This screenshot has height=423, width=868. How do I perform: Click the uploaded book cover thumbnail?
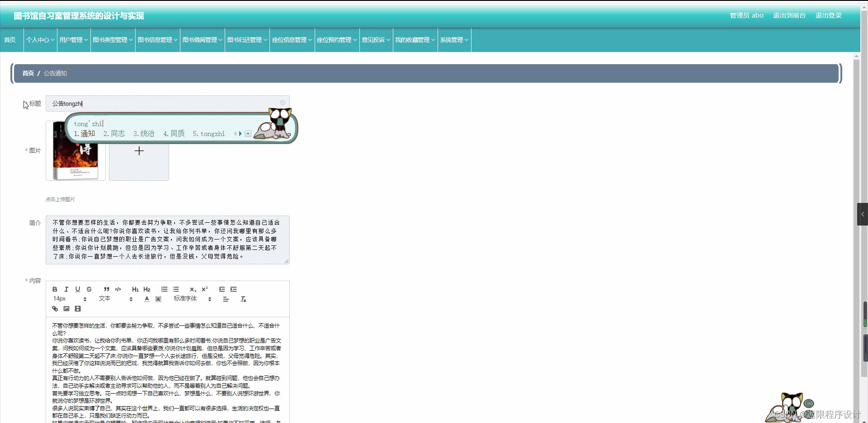[75, 150]
